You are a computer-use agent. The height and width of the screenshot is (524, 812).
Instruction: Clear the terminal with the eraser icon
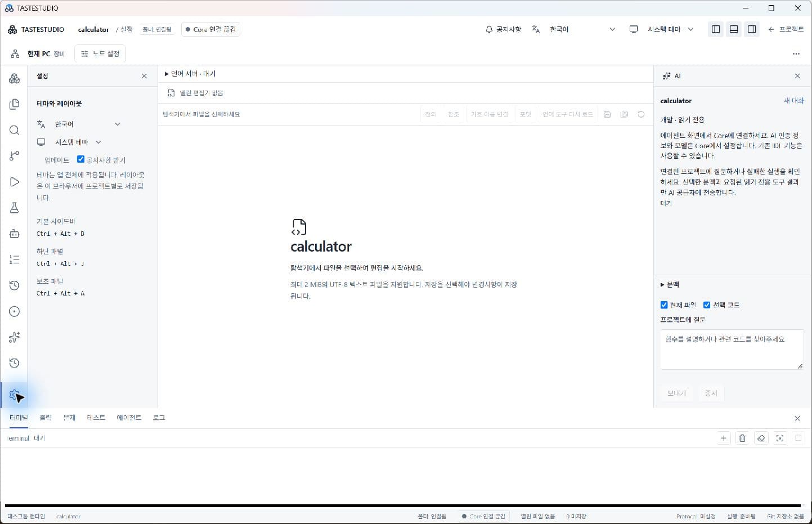[761, 438]
